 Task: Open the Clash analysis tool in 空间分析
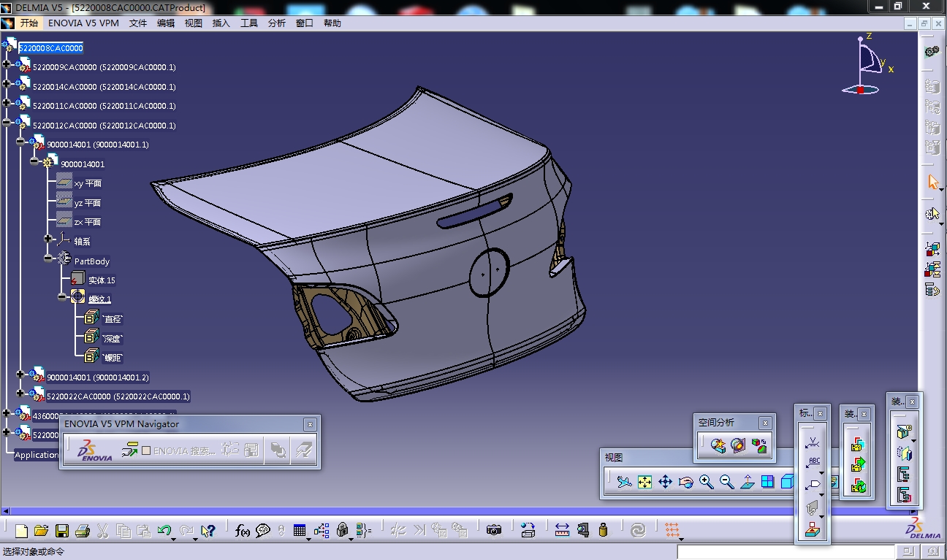718,445
